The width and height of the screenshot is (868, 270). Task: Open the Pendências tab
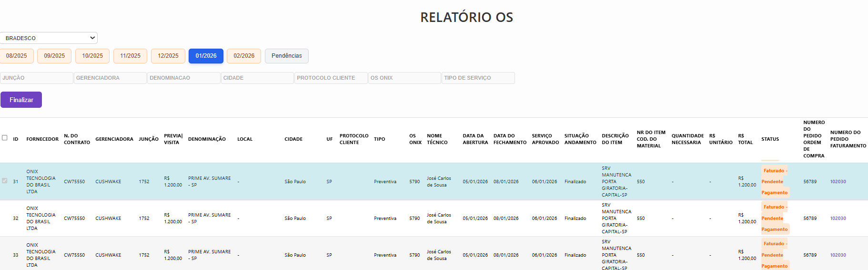click(287, 56)
